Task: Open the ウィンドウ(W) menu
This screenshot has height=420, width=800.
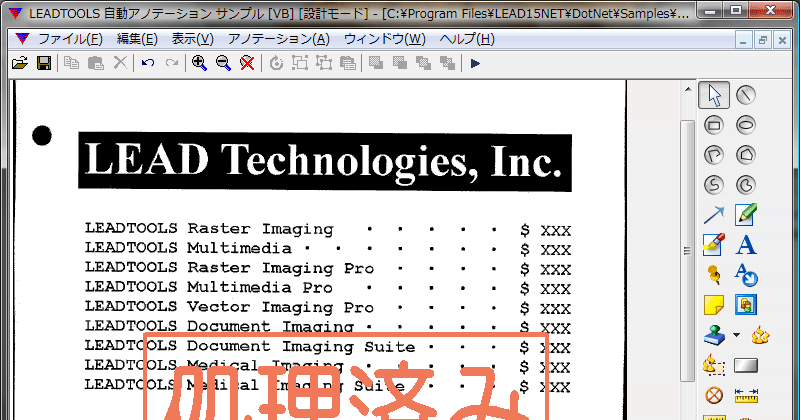Action: coord(385,39)
